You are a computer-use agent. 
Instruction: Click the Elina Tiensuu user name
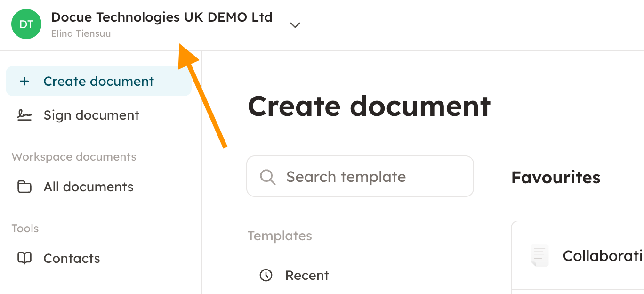tap(81, 34)
